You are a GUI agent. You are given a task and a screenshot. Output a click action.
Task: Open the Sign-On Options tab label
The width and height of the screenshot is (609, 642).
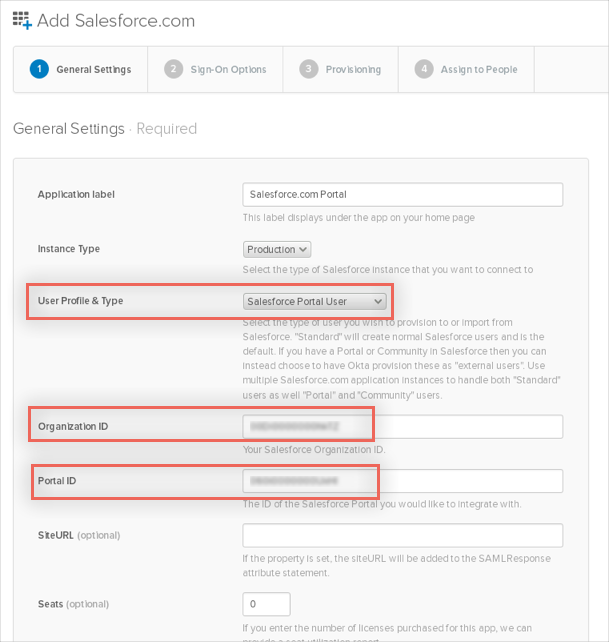pos(228,69)
